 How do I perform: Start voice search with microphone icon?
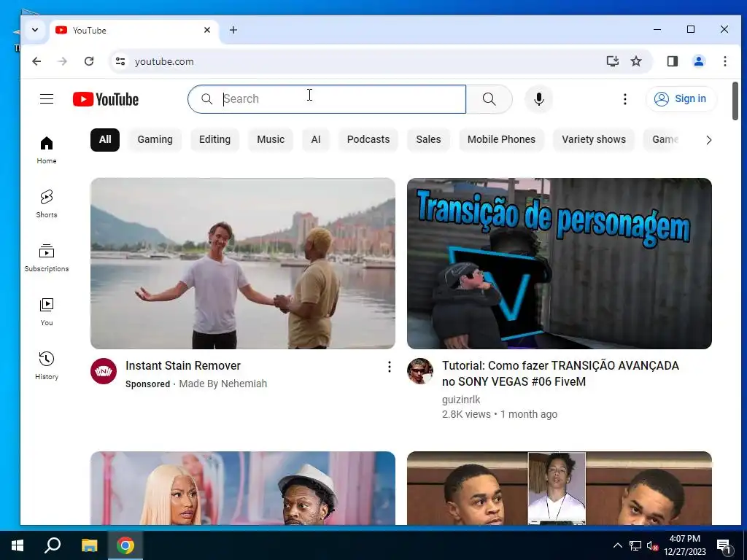tap(539, 99)
